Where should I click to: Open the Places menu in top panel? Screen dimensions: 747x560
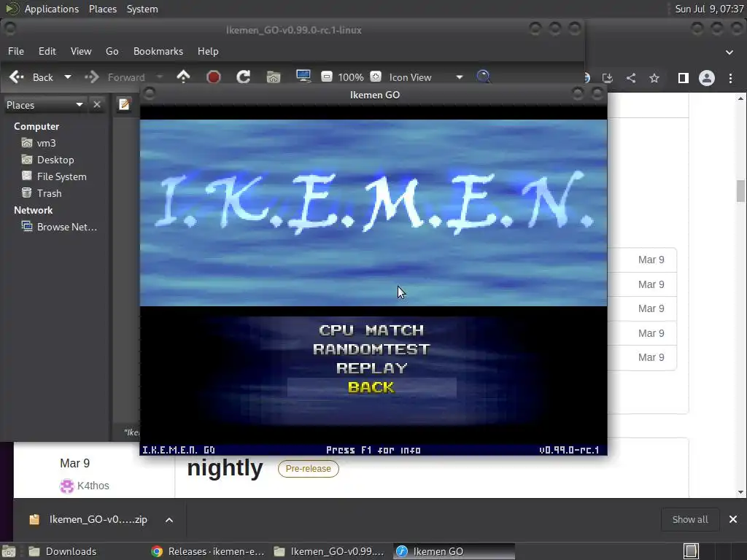coord(103,9)
